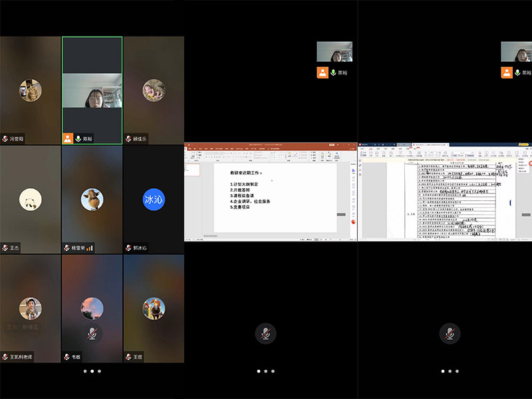Click the name label 冯雪阳
Image resolution: width=532 pixels, height=399 pixels.
[17, 139]
